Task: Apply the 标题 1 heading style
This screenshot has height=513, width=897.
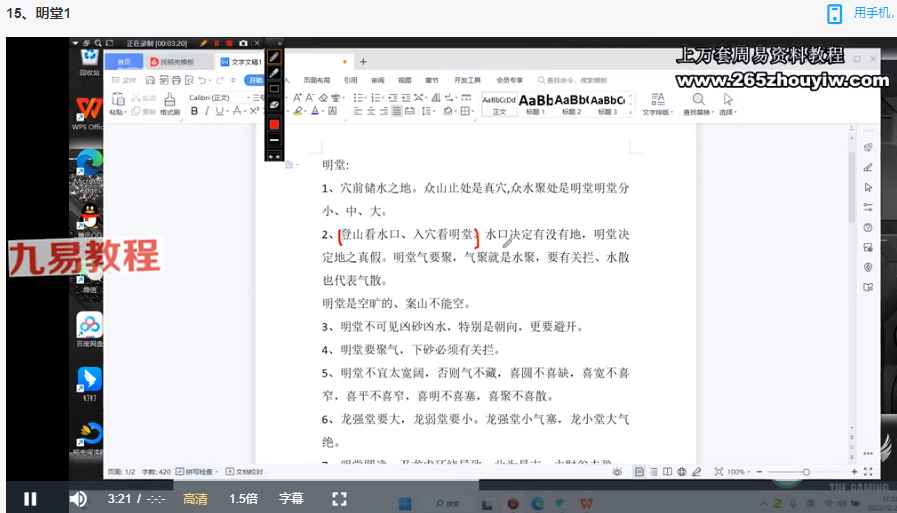Action: pyautogui.click(x=535, y=103)
